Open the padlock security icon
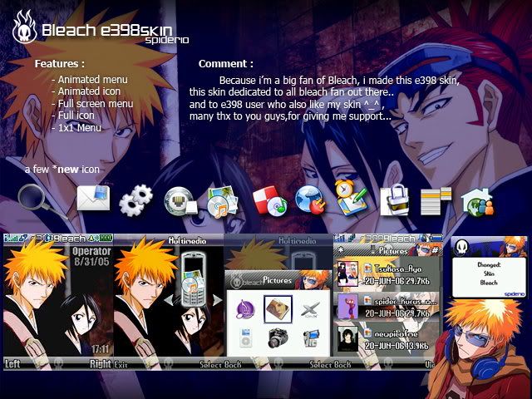This screenshot has height=399, width=532. (x=395, y=200)
